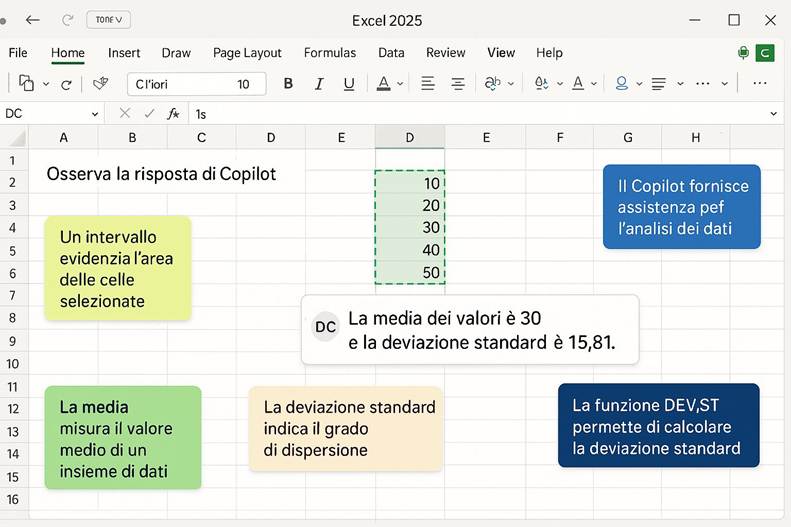Toggle Italic formatting
Image resolution: width=791 pixels, height=527 pixels.
pos(319,84)
